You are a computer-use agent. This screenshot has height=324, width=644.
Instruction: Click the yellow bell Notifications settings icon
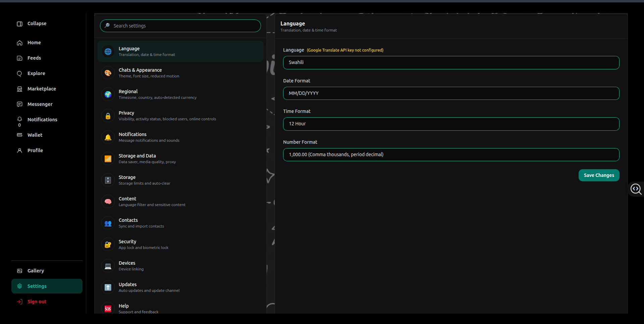(x=108, y=137)
